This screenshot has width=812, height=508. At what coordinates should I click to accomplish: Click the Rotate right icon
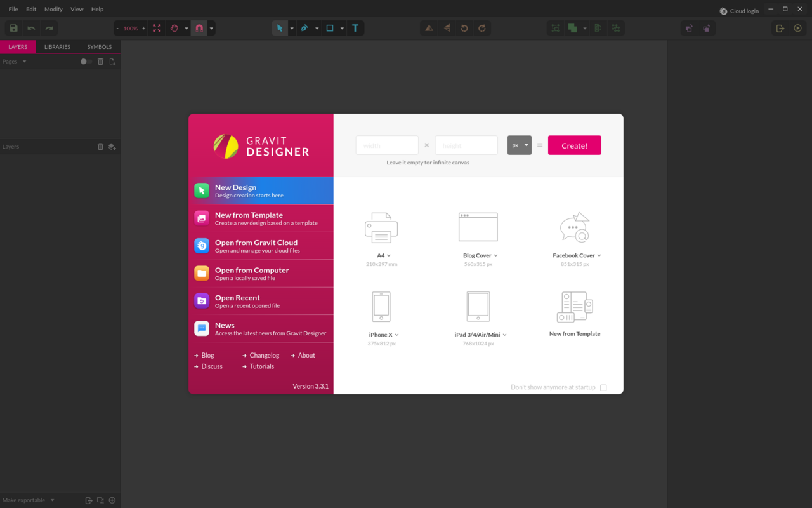(x=482, y=29)
